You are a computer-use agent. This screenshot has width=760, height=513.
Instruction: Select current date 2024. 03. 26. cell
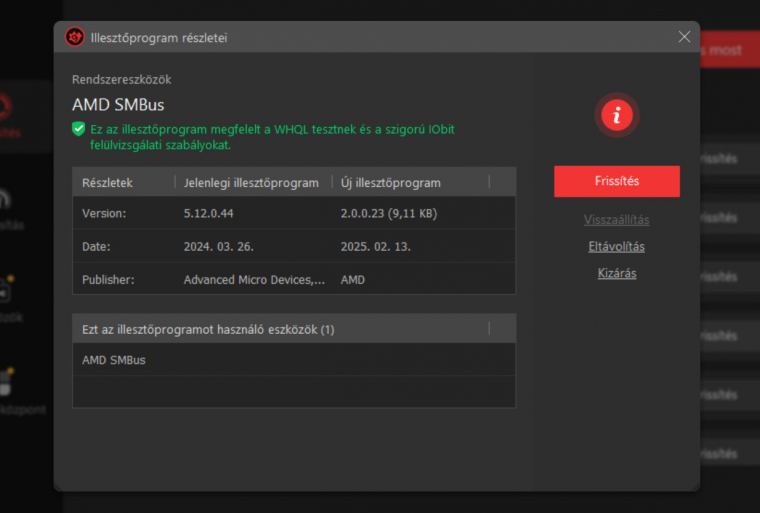(x=219, y=246)
